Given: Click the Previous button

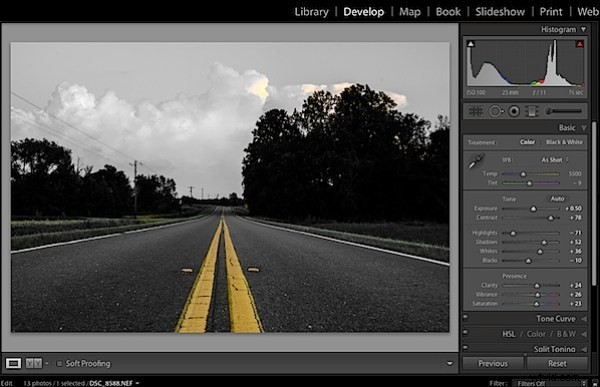Looking at the screenshot, I should pyautogui.click(x=493, y=363).
